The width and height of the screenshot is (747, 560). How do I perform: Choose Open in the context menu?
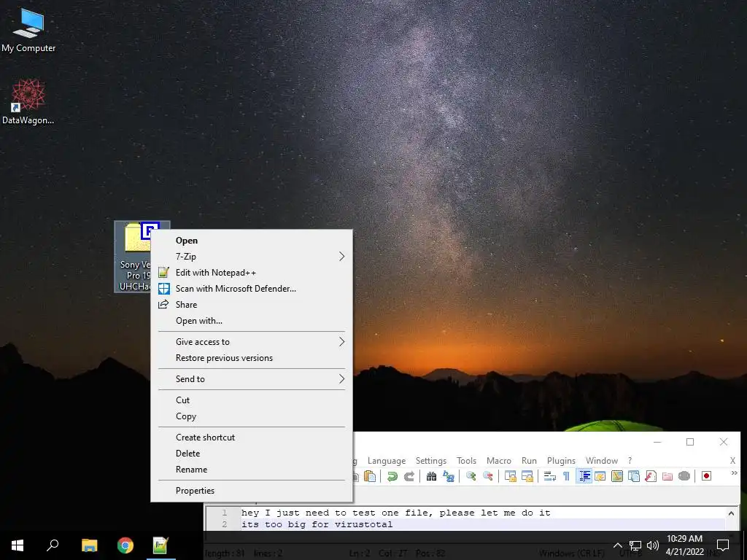click(x=252, y=241)
